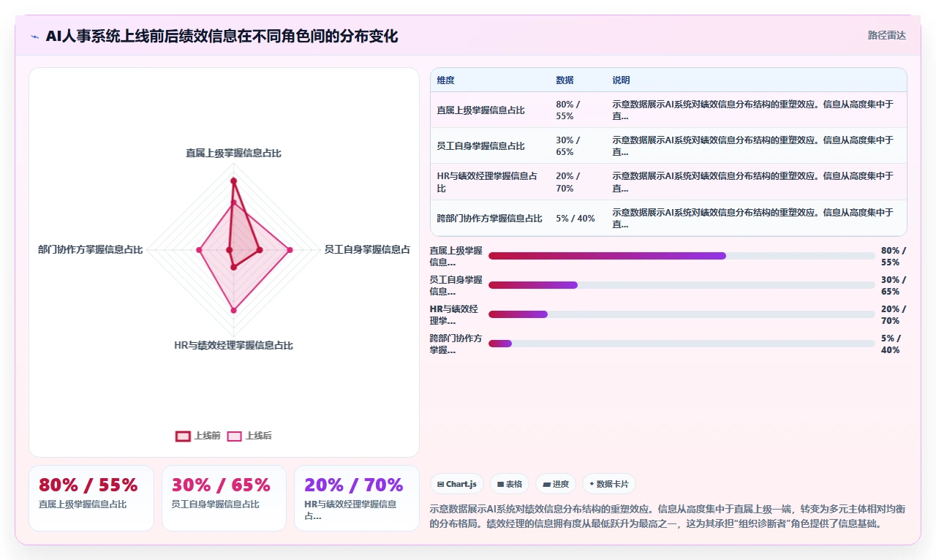
Task: Click the 数据 column header
Action: point(565,80)
